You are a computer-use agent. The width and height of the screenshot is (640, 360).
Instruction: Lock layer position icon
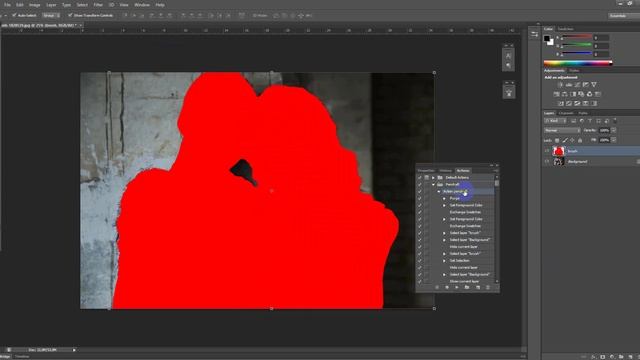pos(572,140)
